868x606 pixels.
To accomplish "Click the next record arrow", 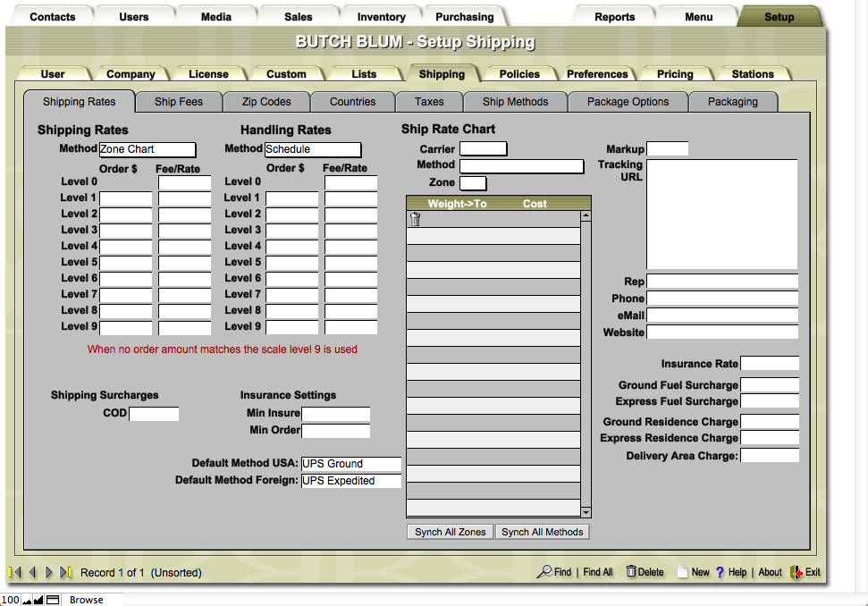I will click(49, 572).
